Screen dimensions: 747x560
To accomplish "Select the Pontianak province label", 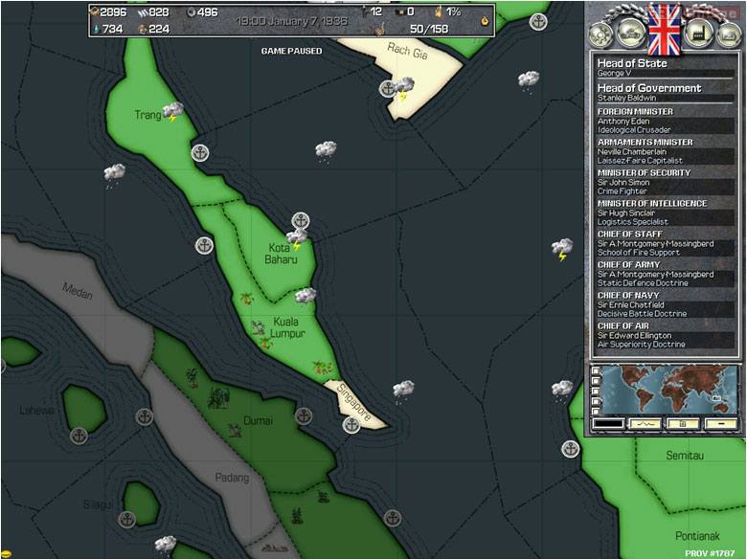I will 697,536.
